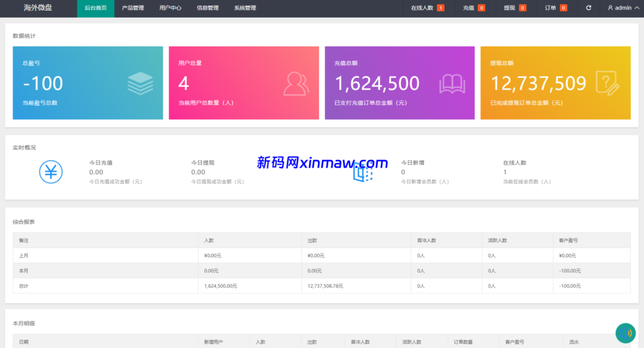Click the 充值 notification in header
The width and height of the screenshot is (644, 348).
pyautogui.click(x=474, y=8)
